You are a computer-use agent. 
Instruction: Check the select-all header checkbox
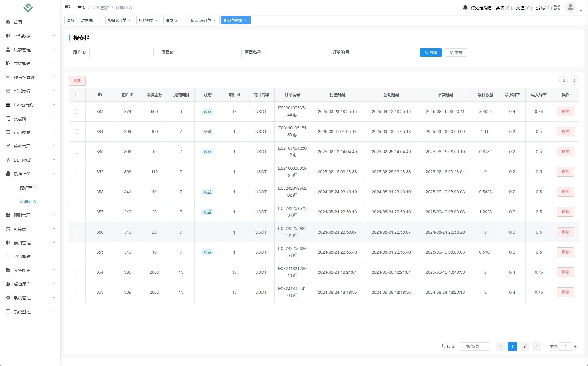pyautogui.click(x=77, y=95)
